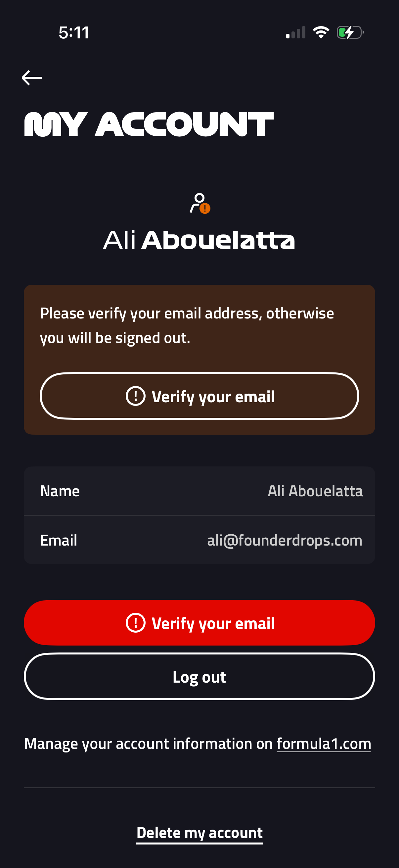Tap the cellular signal bars icon

[x=296, y=33]
